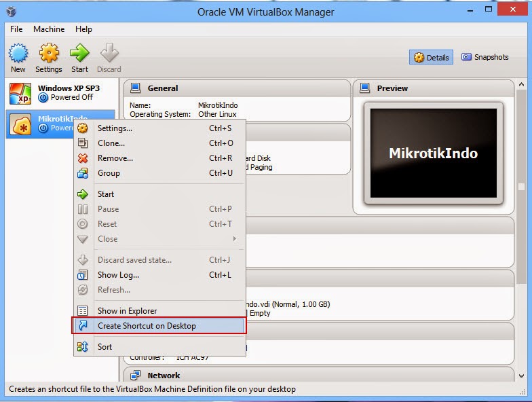
Task: Choose Clone... from the context menu
Action: 159,143
